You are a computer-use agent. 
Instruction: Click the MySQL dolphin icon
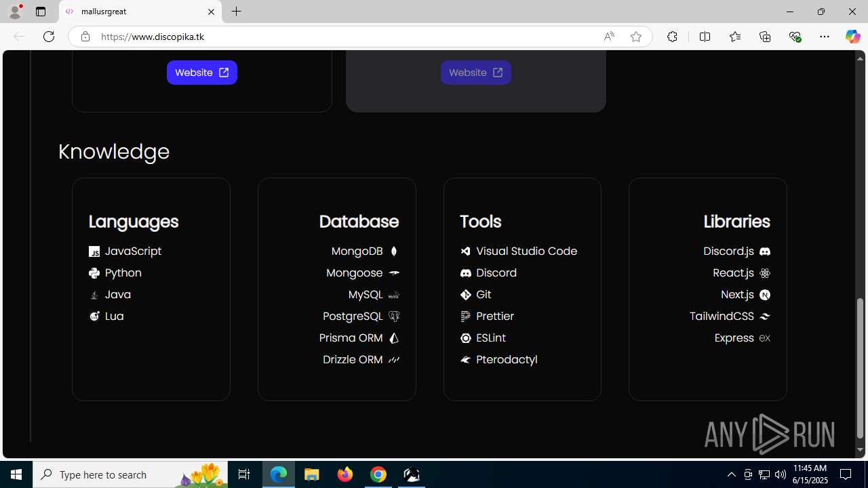coord(394,295)
